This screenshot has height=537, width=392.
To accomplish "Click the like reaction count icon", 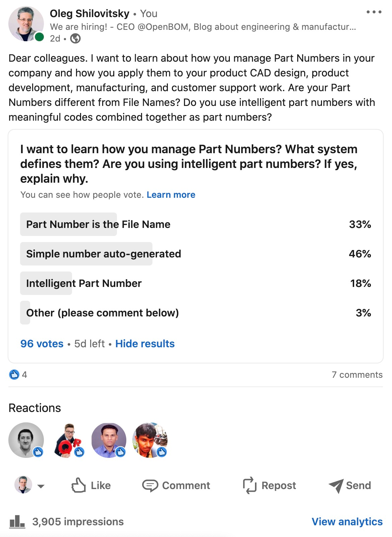I will [x=14, y=374].
